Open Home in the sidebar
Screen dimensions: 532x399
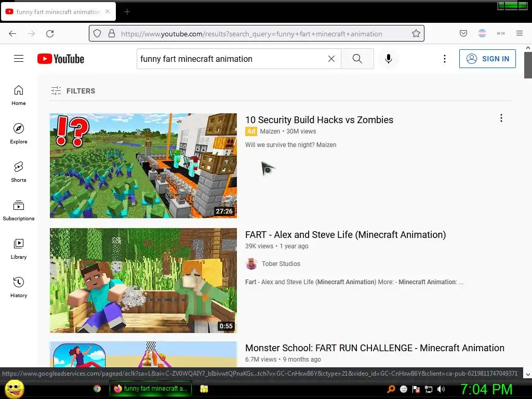coord(19,96)
